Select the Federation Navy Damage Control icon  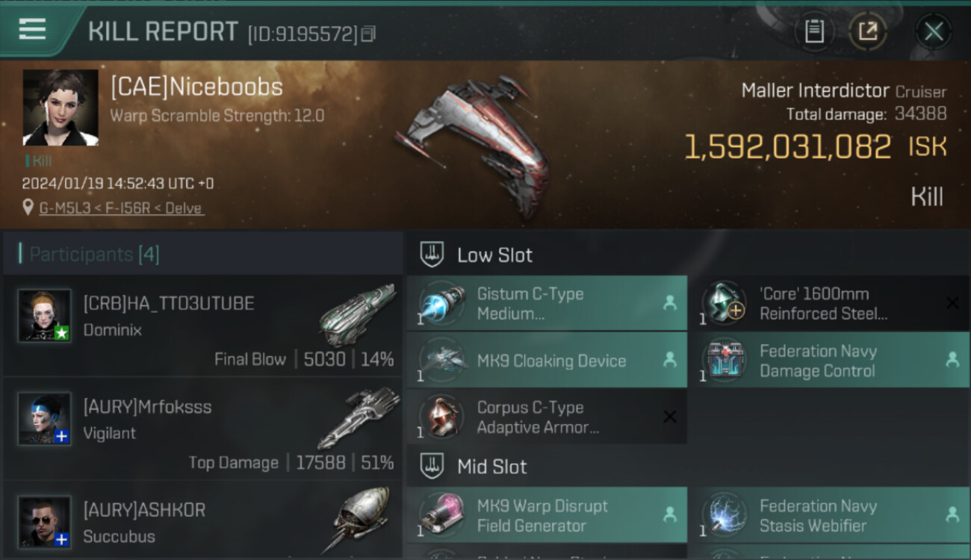[725, 361]
